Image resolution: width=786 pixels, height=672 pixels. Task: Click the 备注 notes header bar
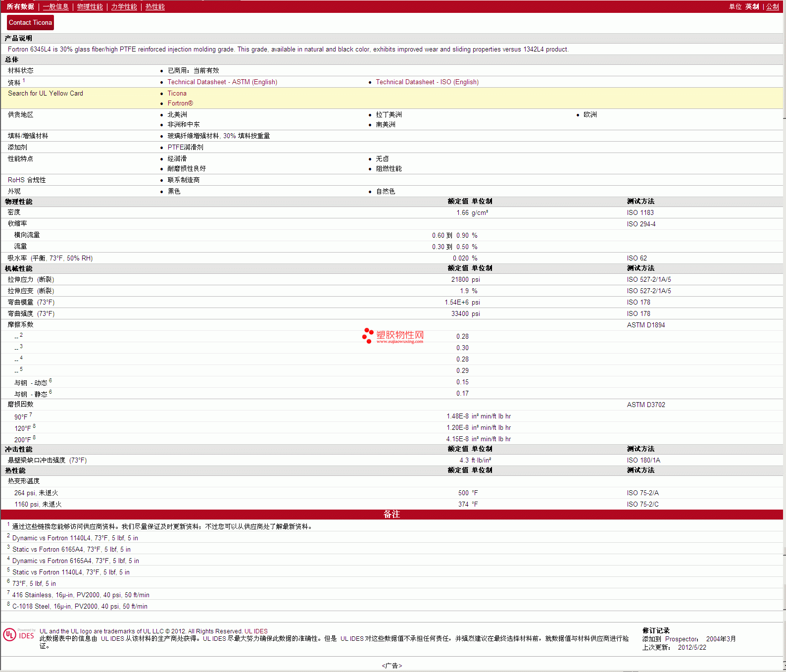[x=392, y=515]
